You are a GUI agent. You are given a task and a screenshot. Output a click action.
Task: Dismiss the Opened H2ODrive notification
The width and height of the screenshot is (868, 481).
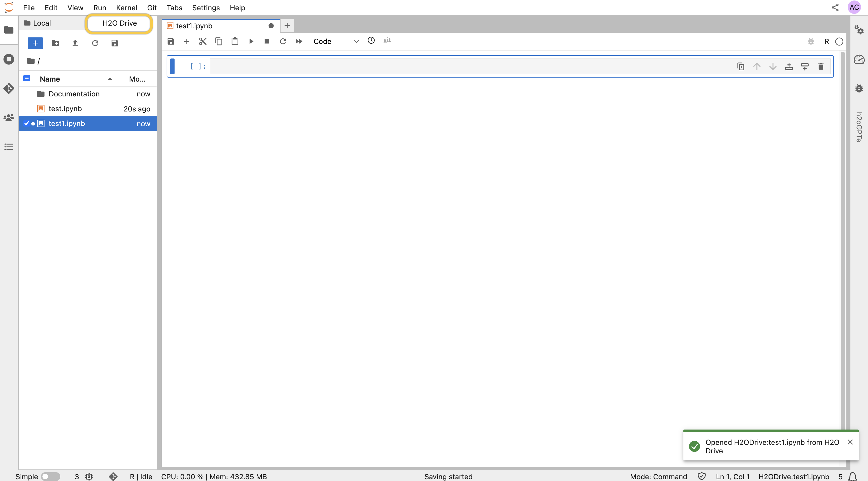[850, 442]
